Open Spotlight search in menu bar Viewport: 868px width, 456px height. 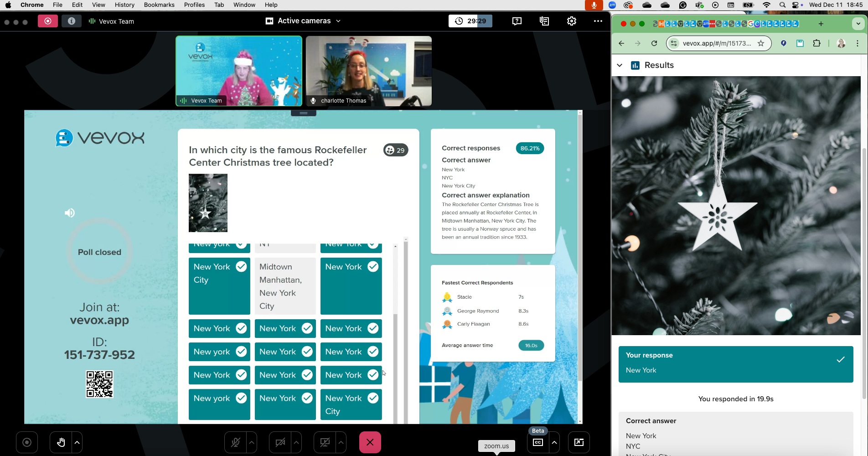click(x=782, y=5)
